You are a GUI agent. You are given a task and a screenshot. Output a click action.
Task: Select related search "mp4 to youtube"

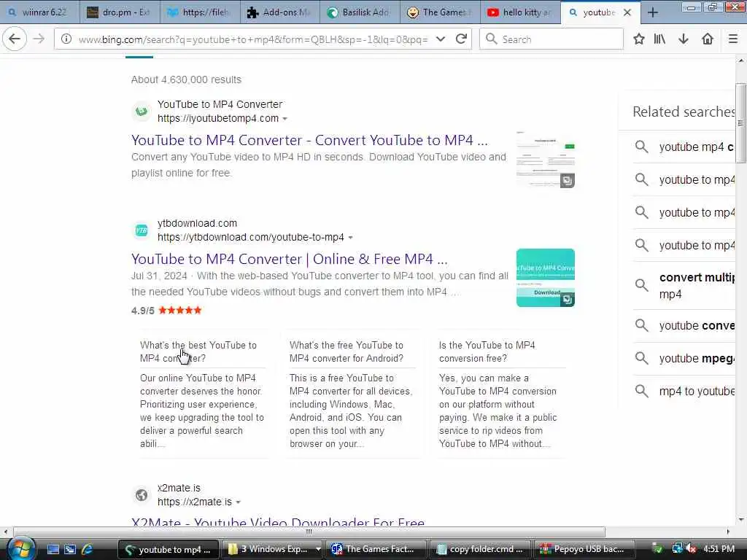click(697, 392)
